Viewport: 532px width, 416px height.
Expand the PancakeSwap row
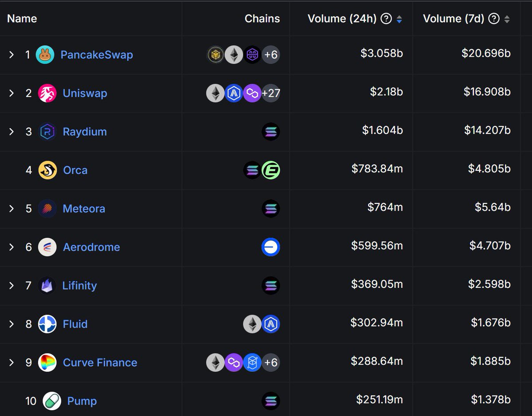[12, 55]
